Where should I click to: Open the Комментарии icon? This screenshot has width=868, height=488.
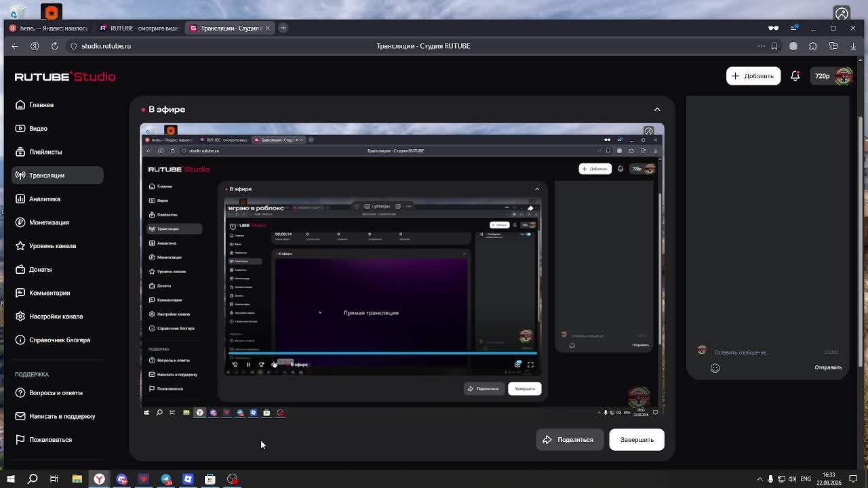pyautogui.click(x=20, y=293)
